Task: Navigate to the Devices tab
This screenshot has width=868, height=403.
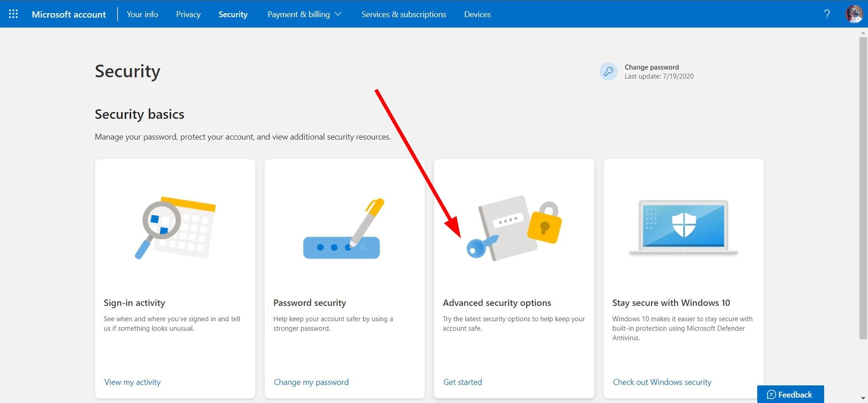Action: (x=477, y=14)
